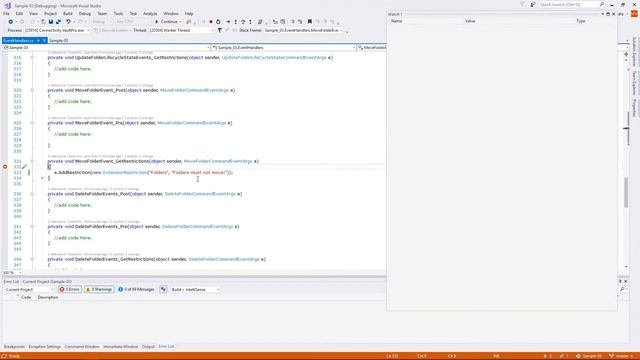Stop debugging with the red square icon

[211, 22]
